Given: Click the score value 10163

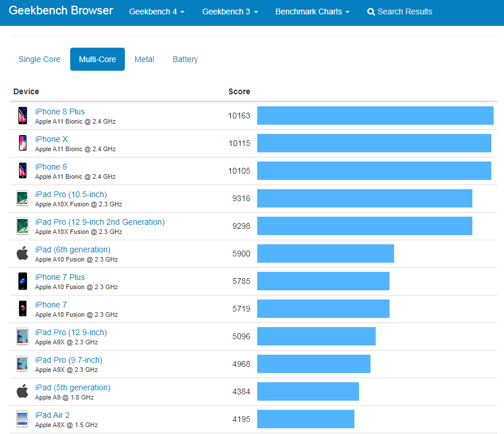Looking at the screenshot, I should coord(239,116).
